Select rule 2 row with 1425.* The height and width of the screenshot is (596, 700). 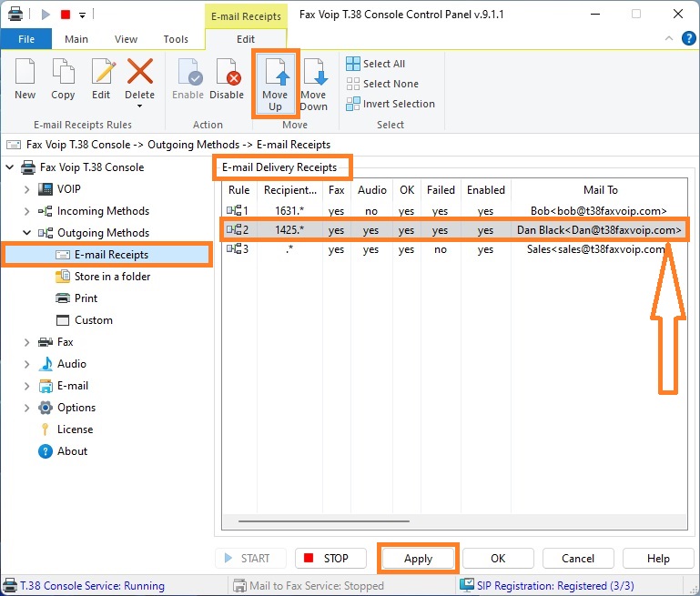tap(454, 230)
